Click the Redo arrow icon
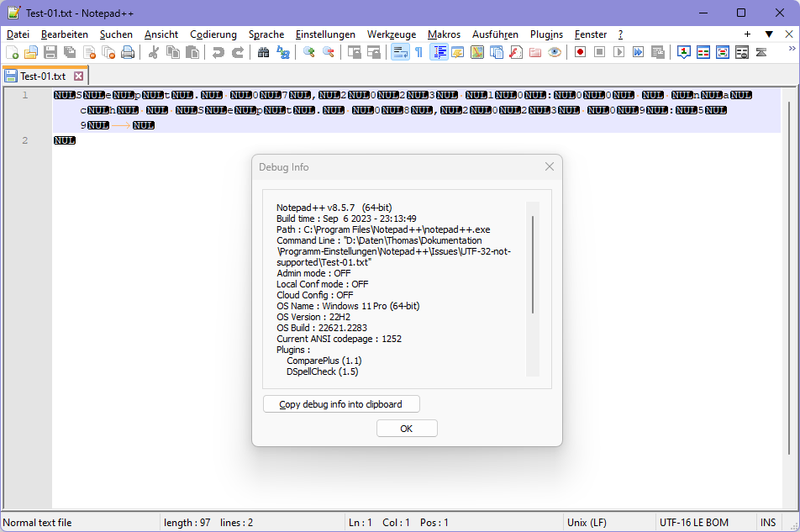800x532 pixels. (x=238, y=52)
